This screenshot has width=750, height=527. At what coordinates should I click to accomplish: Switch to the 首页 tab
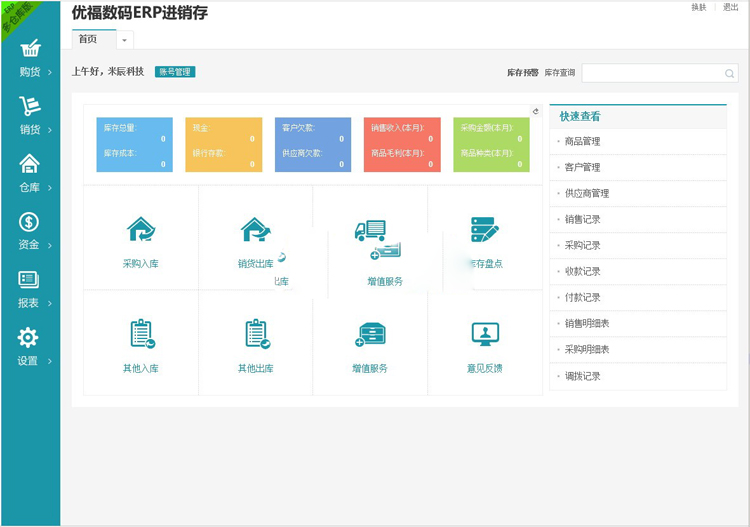[89, 39]
